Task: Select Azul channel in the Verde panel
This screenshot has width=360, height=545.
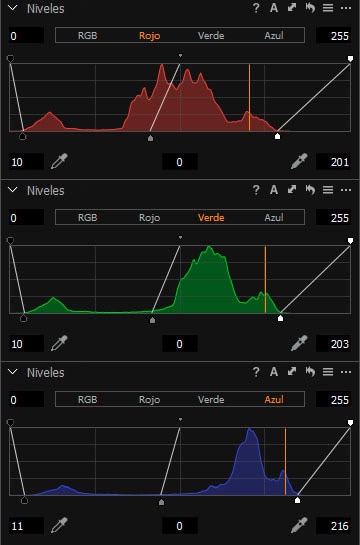Action: pyautogui.click(x=274, y=218)
